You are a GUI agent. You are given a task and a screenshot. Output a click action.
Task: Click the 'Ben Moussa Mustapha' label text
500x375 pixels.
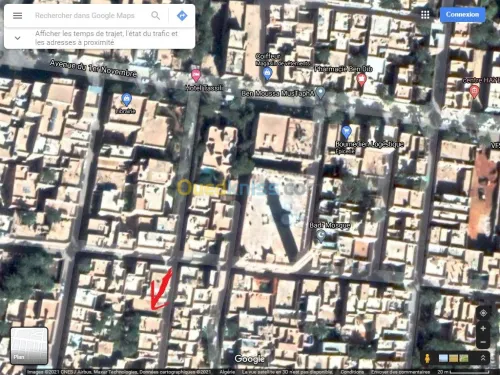tap(278, 93)
